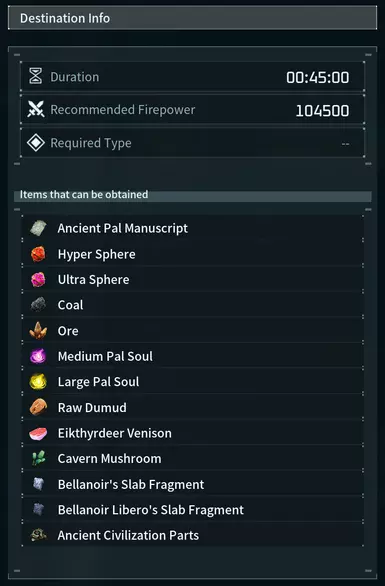The width and height of the screenshot is (385, 586).
Task: Select the 104500 recommended firepower value
Action: coord(322,111)
